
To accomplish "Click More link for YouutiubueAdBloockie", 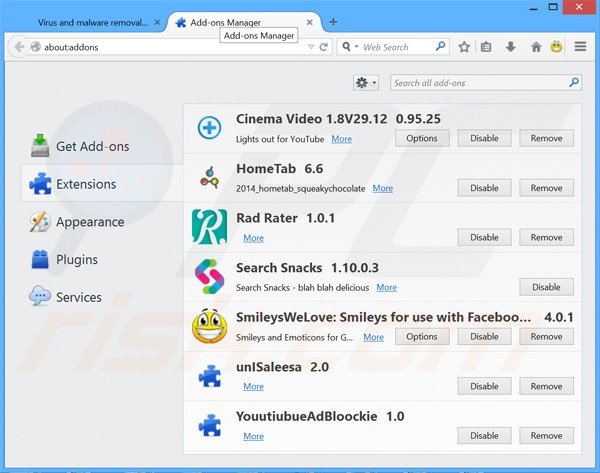I will coord(253,436).
